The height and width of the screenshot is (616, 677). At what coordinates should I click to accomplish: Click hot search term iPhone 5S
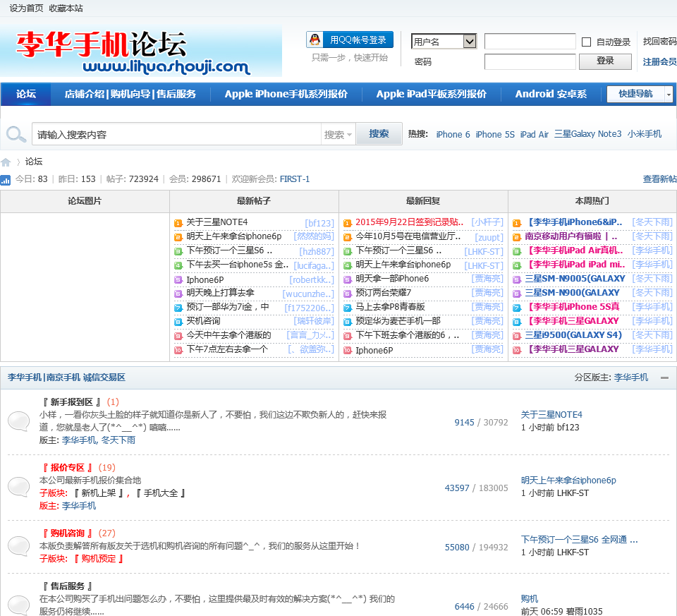point(495,134)
